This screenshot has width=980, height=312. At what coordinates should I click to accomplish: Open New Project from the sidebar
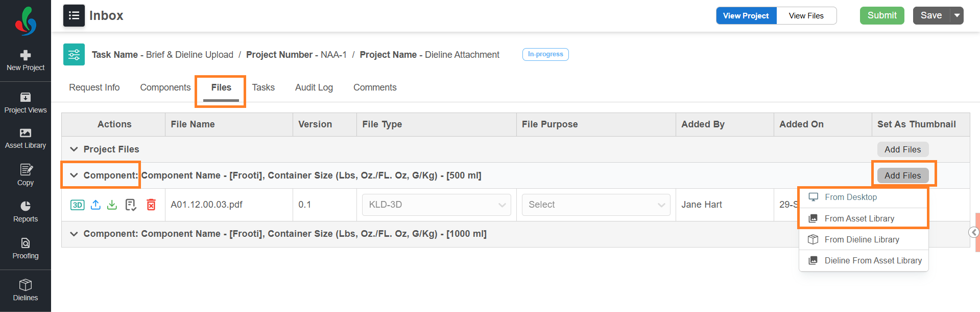(26, 60)
